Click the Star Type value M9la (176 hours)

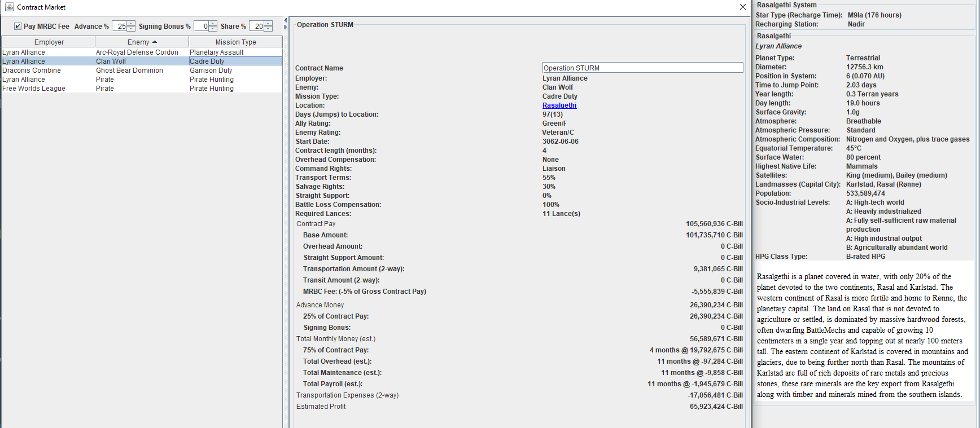[x=874, y=15]
